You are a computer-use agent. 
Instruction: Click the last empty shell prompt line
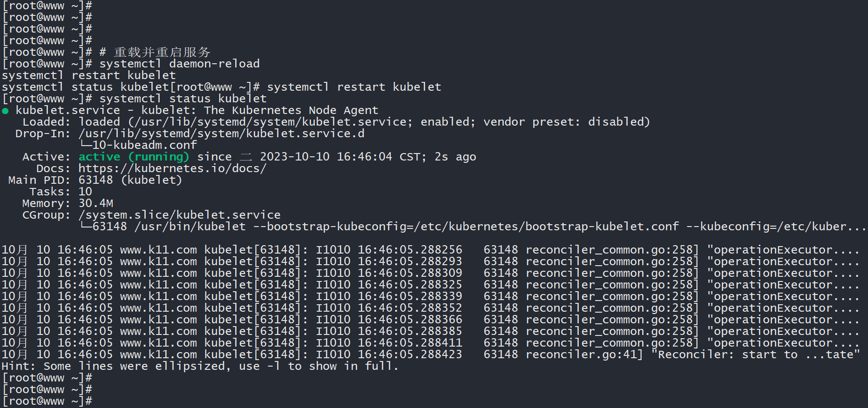tap(47, 401)
